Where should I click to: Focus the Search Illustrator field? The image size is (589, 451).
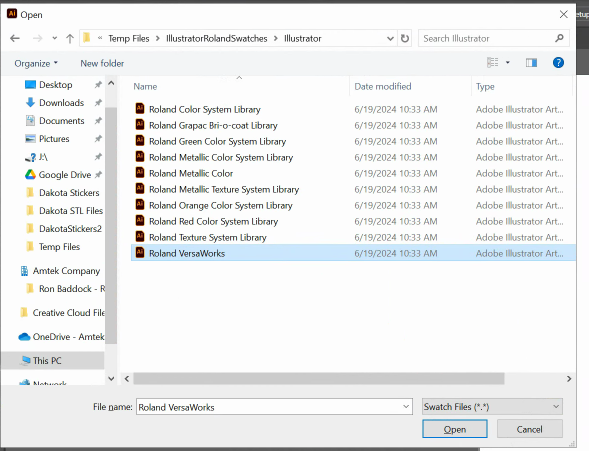point(494,38)
